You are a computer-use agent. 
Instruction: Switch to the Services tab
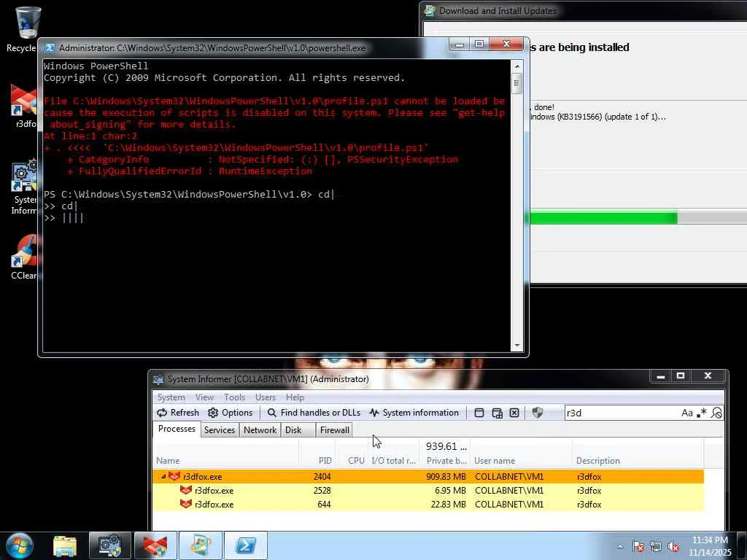pyautogui.click(x=219, y=430)
